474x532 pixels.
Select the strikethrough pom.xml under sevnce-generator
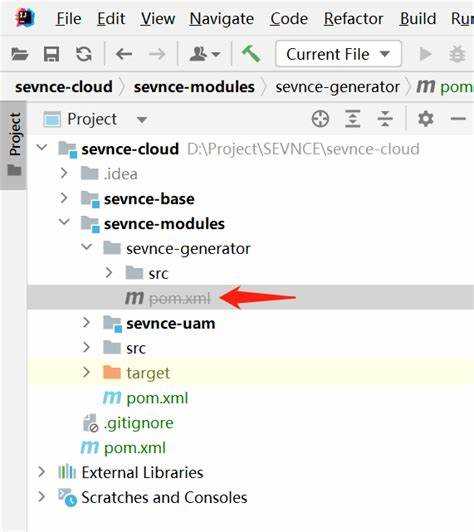(251, 298)
